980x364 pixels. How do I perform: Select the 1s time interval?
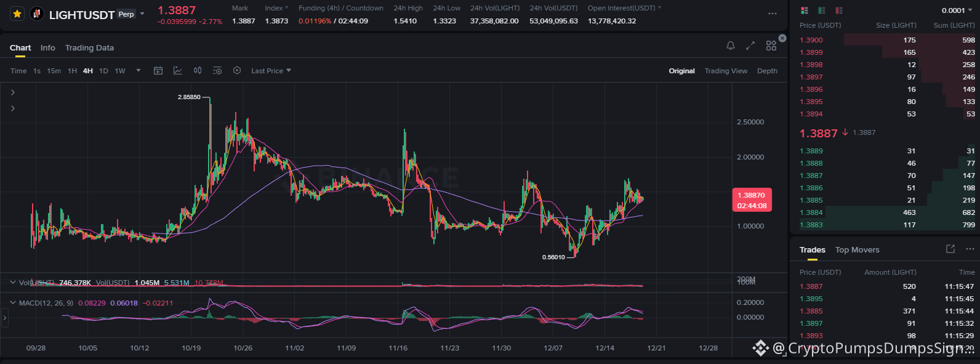(x=37, y=71)
